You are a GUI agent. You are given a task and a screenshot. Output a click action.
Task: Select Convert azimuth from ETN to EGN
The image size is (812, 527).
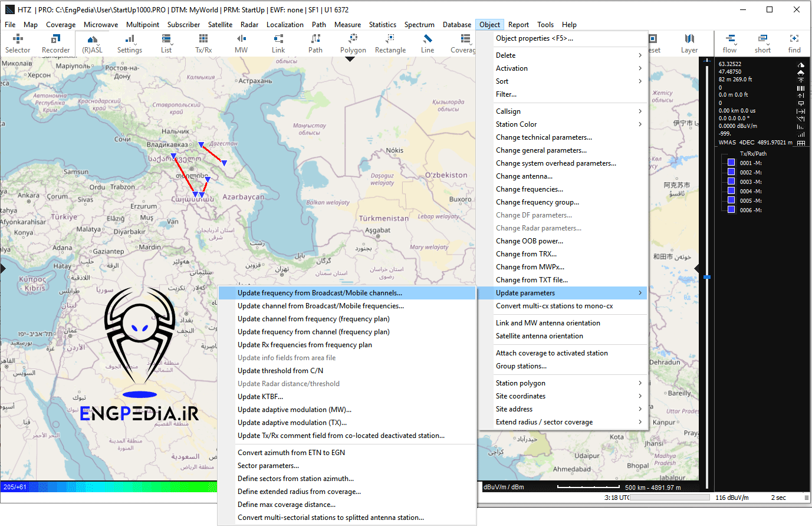[347, 453]
